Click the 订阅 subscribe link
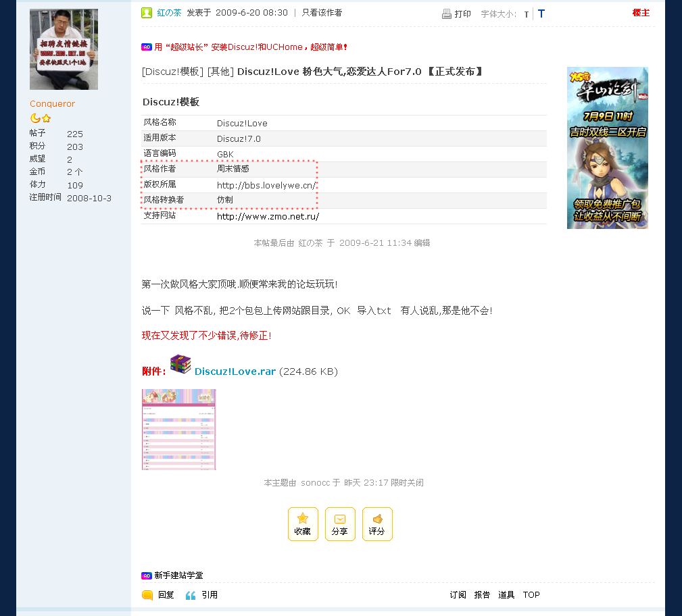This screenshot has height=616, width=682. pyautogui.click(x=458, y=595)
